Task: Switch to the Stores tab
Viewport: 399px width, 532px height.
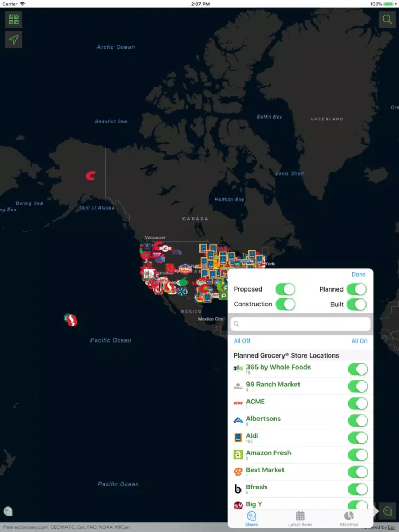Action: point(252,519)
